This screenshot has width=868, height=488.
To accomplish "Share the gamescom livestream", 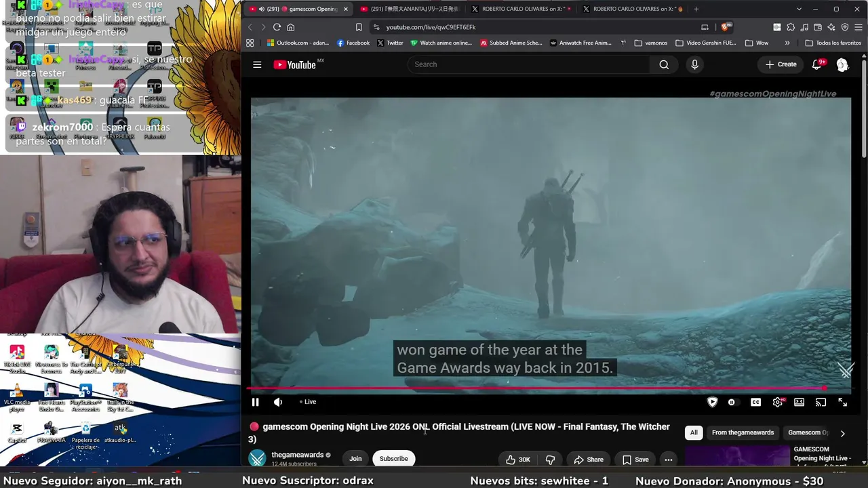I will click(x=589, y=460).
